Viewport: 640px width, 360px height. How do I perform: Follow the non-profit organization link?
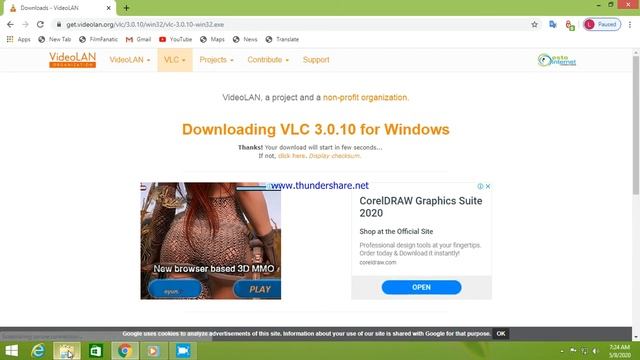pos(365,98)
